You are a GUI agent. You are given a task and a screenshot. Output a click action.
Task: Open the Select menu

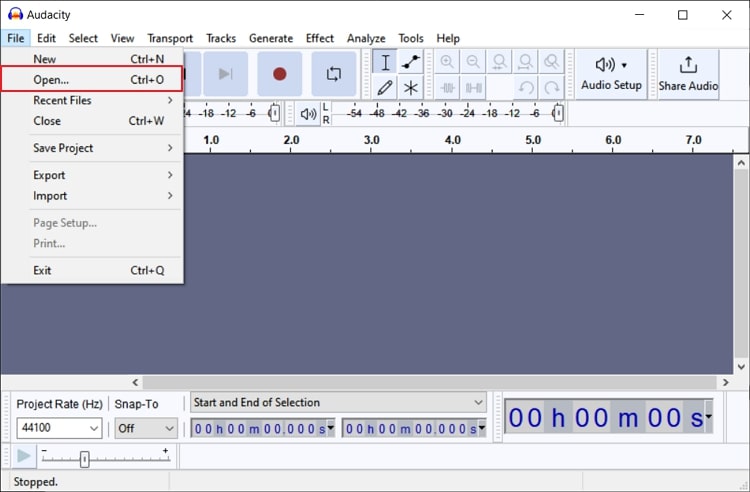(83, 38)
